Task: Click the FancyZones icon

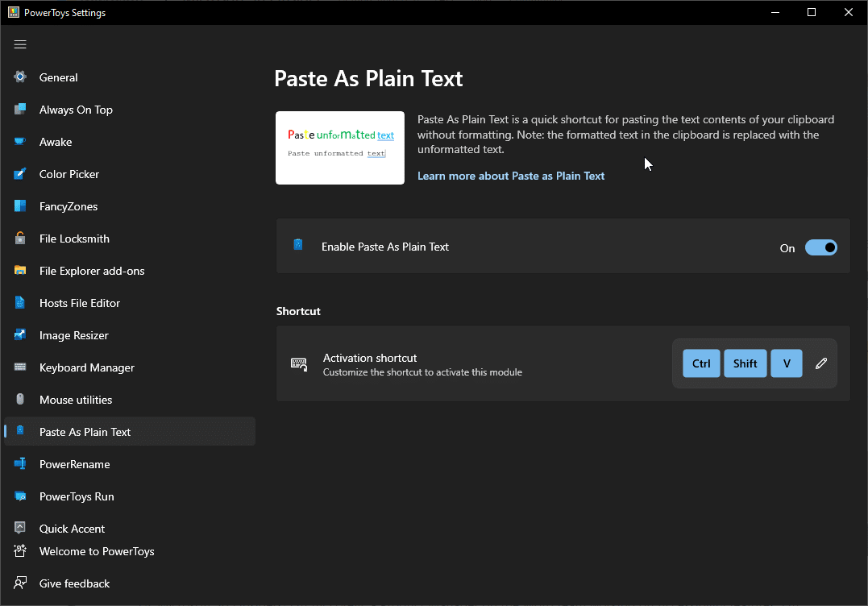Action: point(20,205)
